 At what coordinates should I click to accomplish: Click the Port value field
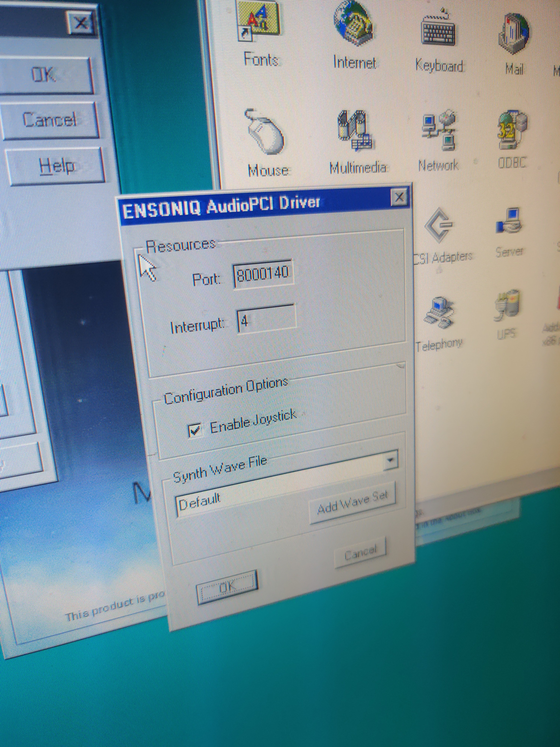pyautogui.click(x=263, y=274)
